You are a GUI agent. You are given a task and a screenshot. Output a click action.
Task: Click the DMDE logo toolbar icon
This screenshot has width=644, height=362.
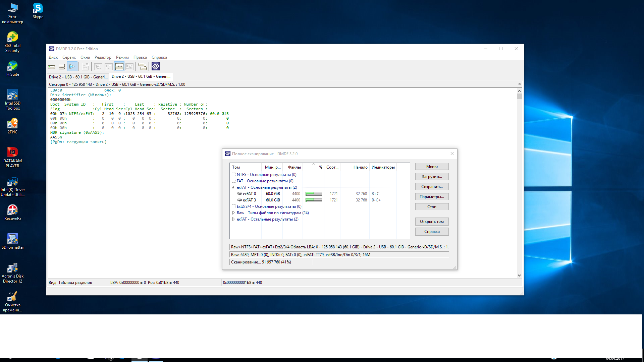156,67
